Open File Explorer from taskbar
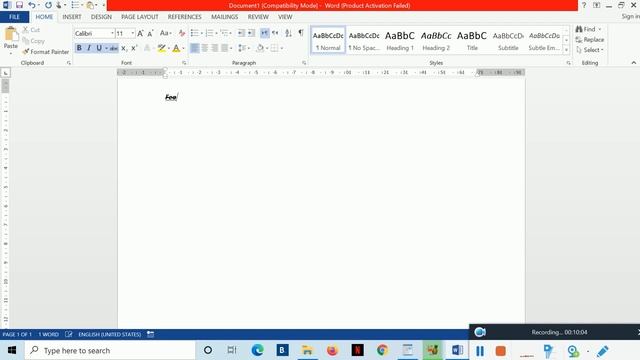This screenshot has width=640, height=360. pos(307,350)
